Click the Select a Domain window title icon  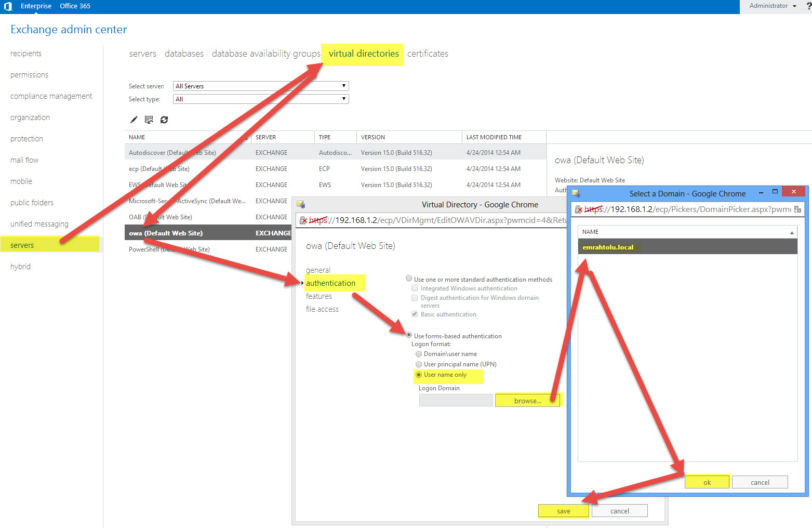tap(576, 193)
